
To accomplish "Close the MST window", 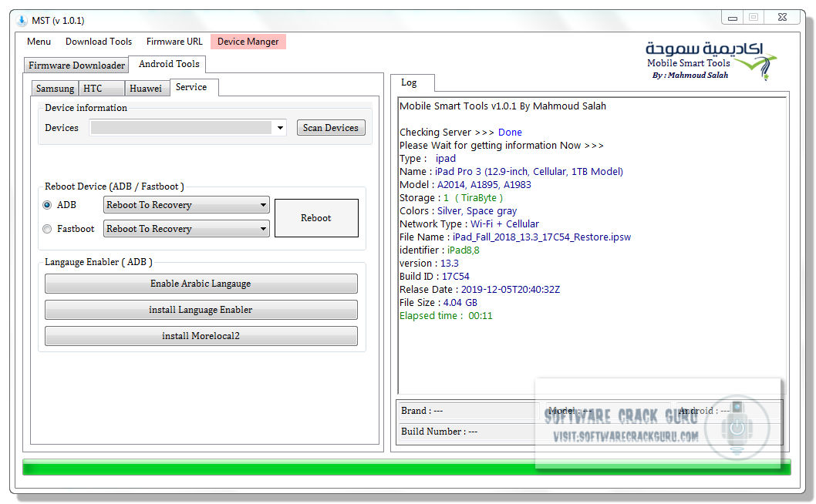I will 782,18.
